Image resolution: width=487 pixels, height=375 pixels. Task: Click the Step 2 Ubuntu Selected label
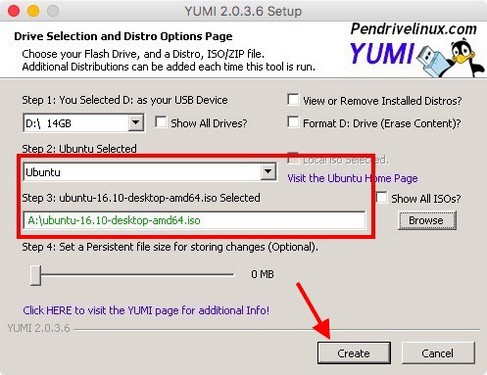79,149
